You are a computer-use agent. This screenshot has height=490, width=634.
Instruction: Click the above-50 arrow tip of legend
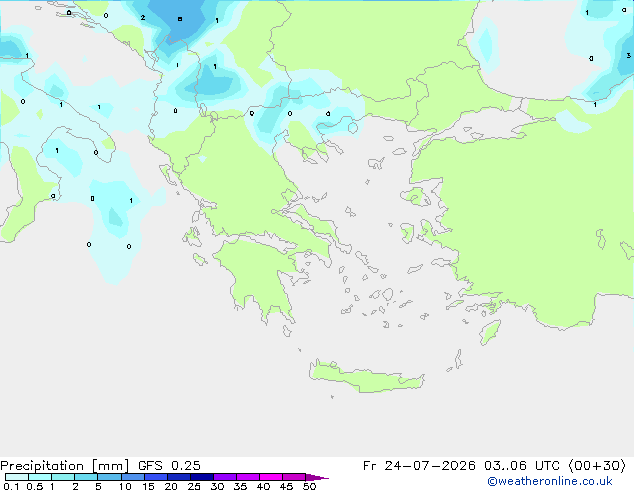pyautogui.click(x=316, y=477)
